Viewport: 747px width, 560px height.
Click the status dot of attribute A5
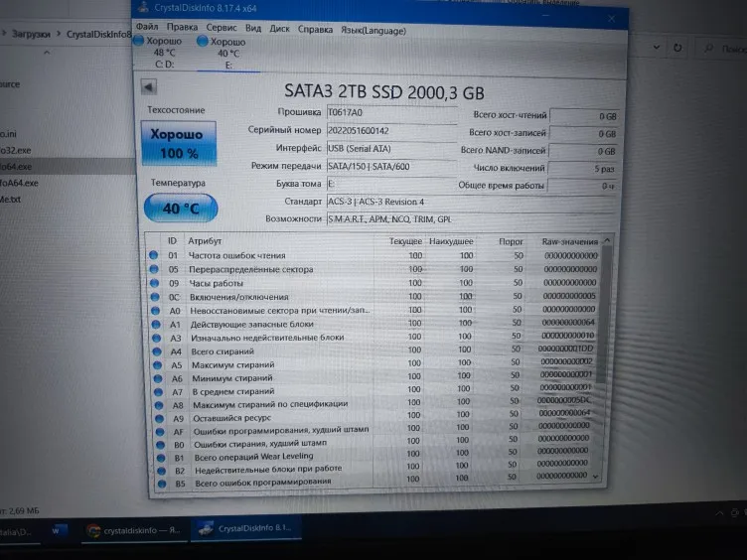157,365
